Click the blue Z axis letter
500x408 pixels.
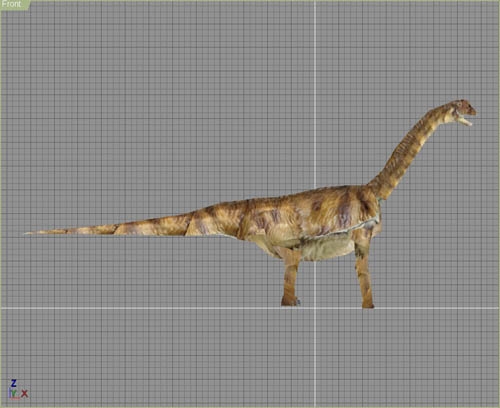tap(13, 383)
